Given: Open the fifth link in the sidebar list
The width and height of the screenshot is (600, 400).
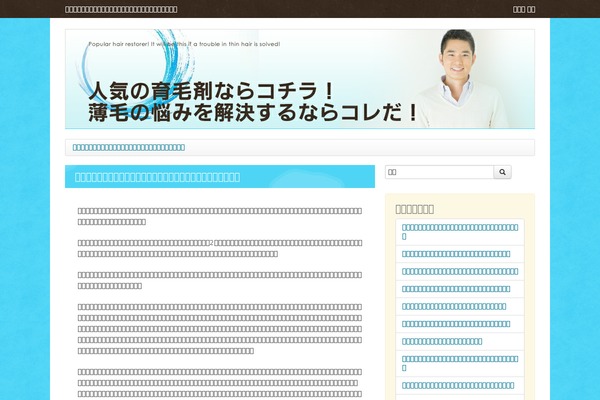Looking at the screenshot, I should [453, 305].
